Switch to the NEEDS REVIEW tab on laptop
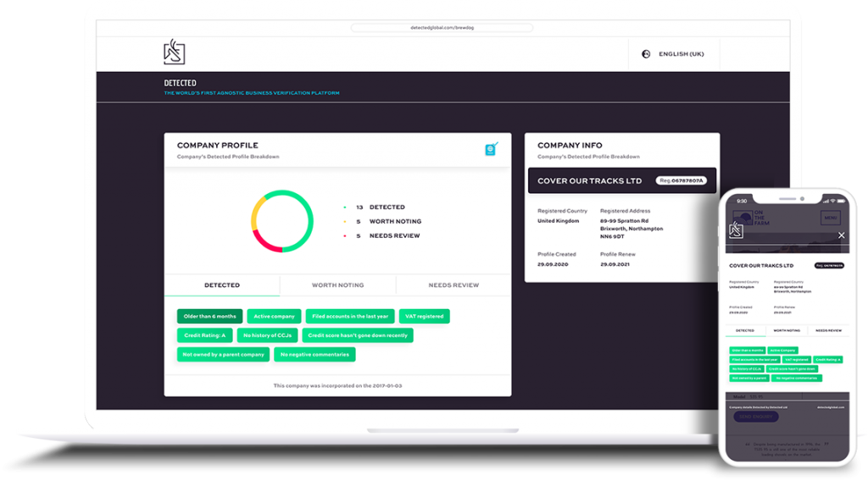868x481 pixels. pyautogui.click(x=453, y=285)
